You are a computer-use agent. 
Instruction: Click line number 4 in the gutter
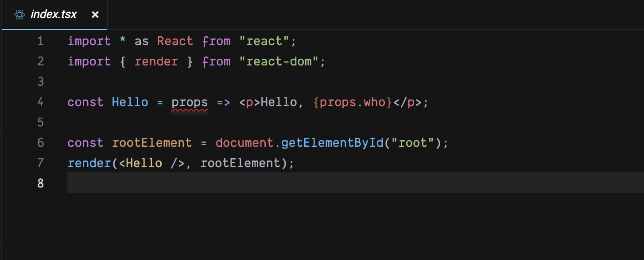40,102
